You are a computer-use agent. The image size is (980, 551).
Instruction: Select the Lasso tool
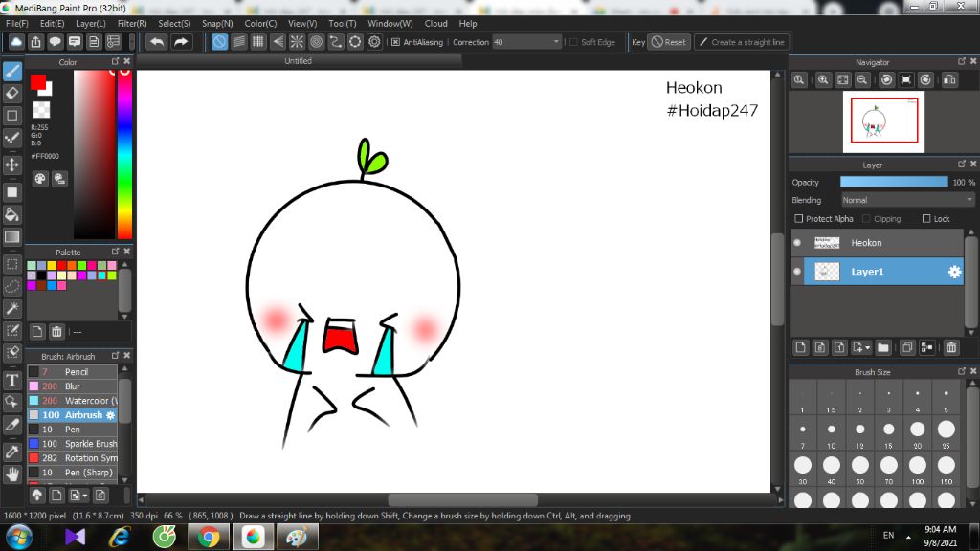click(x=11, y=286)
